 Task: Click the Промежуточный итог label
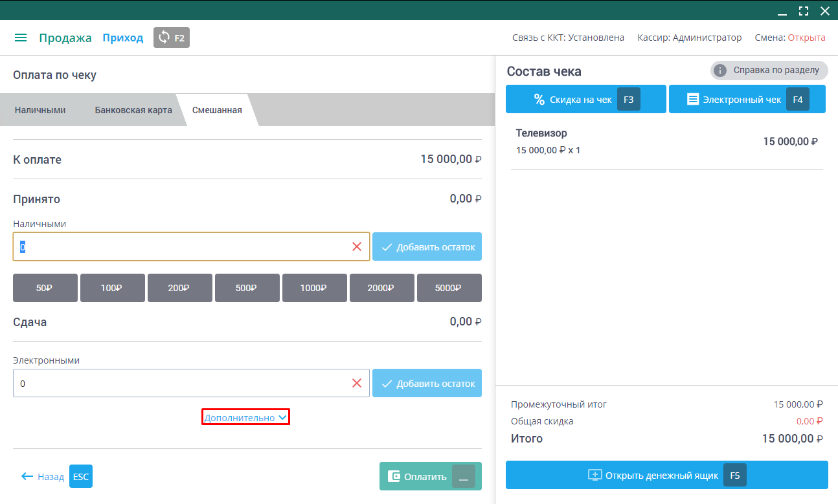click(559, 404)
